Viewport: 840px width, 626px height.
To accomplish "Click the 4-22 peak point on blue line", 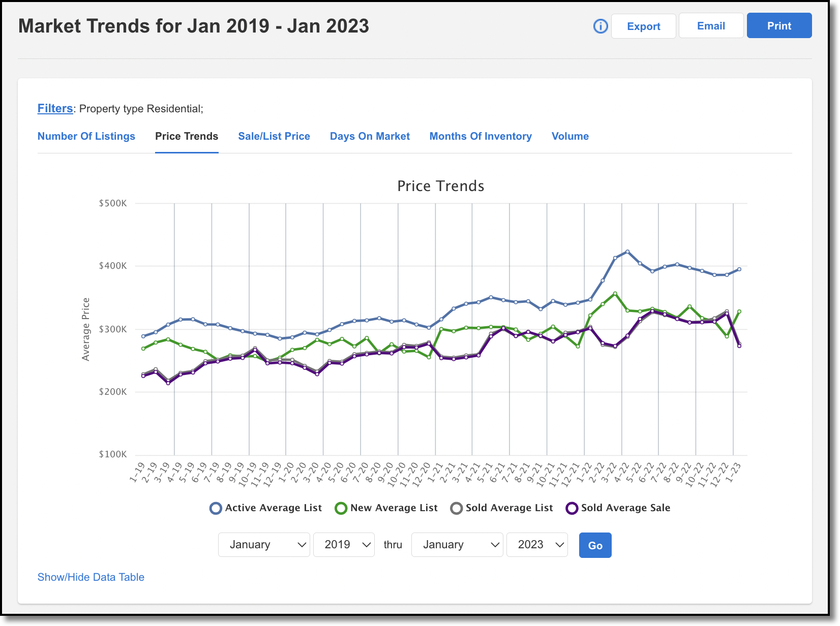I will pos(627,252).
